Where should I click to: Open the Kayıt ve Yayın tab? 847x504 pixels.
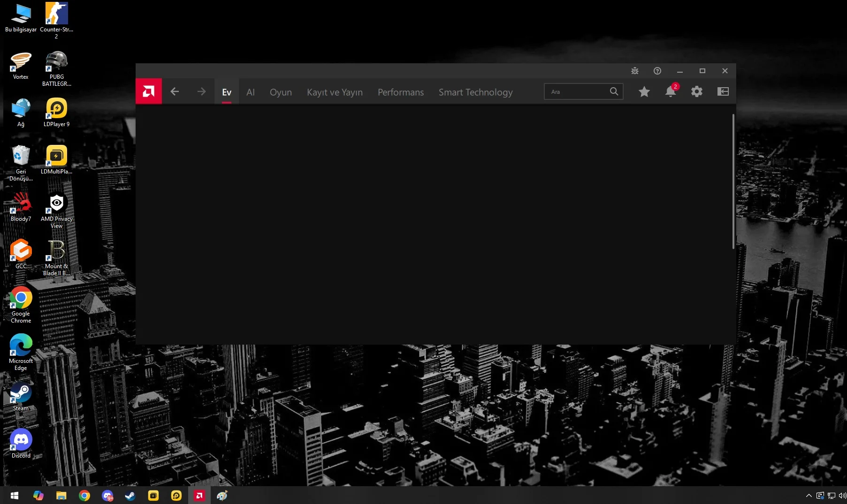click(335, 92)
